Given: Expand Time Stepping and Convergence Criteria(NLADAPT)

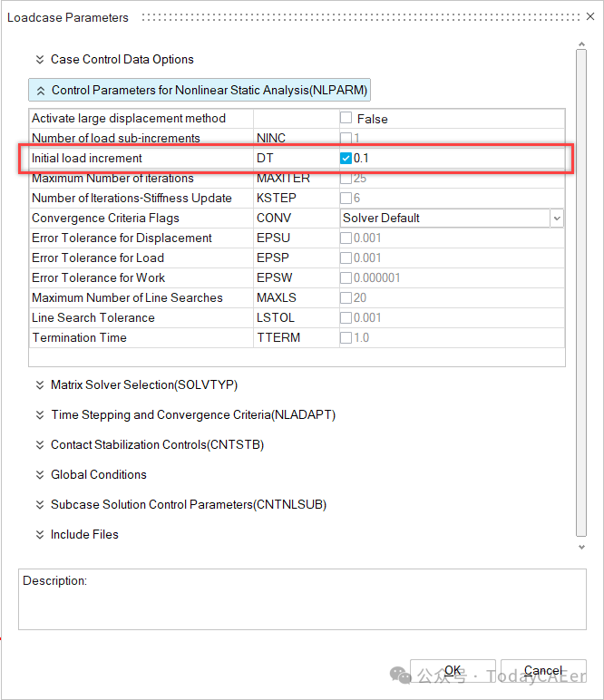Looking at the screenshot, I should [185, 414].
